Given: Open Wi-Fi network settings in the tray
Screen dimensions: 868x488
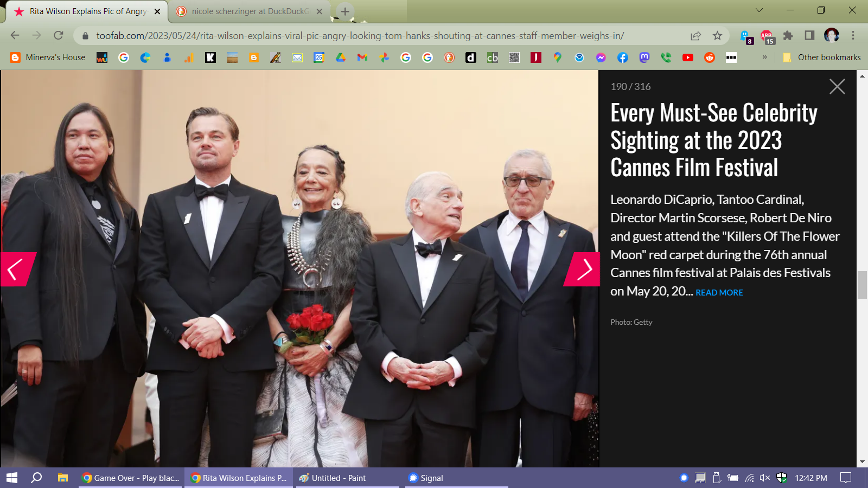Looking at the screenshot, I should [x=749, y=478].
